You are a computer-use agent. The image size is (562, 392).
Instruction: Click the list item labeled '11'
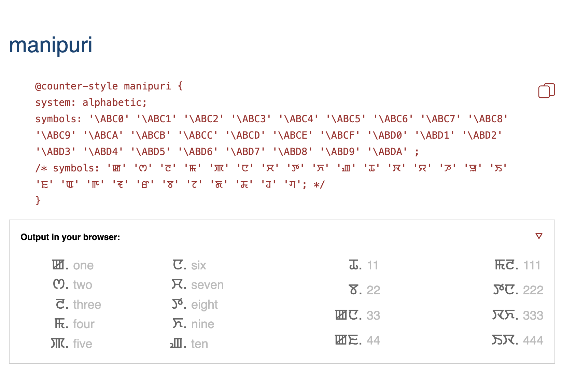pyautogui.click(x=373, y=265)
